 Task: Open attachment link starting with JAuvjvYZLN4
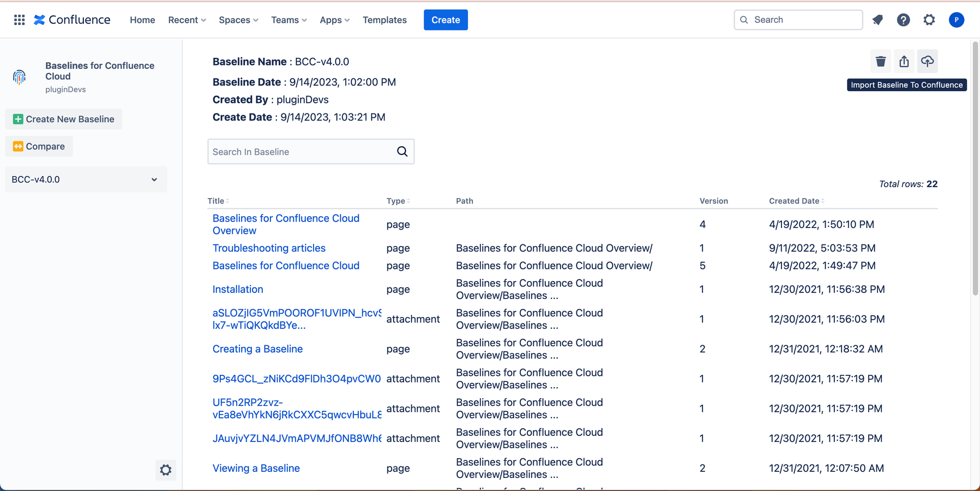coord(297,438)
